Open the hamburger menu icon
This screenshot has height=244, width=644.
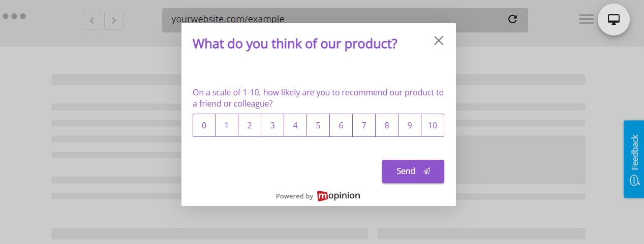[x=586, y=19]
